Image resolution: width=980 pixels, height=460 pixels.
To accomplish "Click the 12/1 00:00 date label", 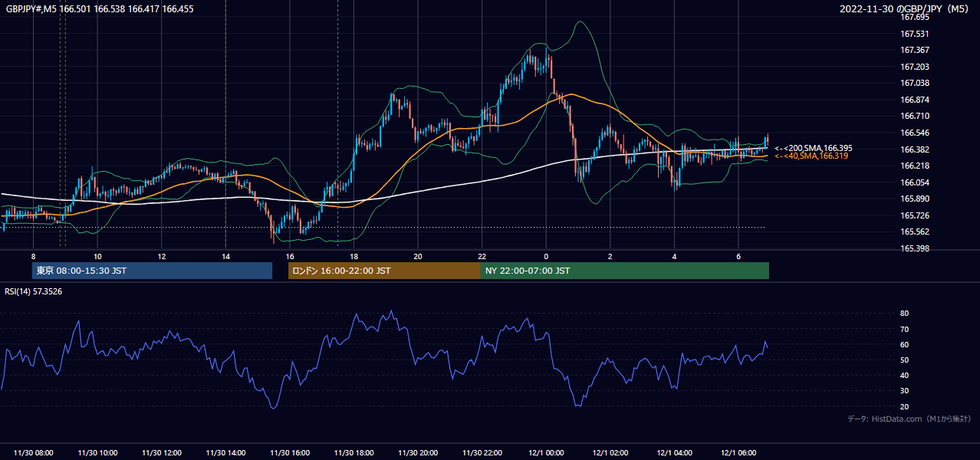I will tap(546, 453).
